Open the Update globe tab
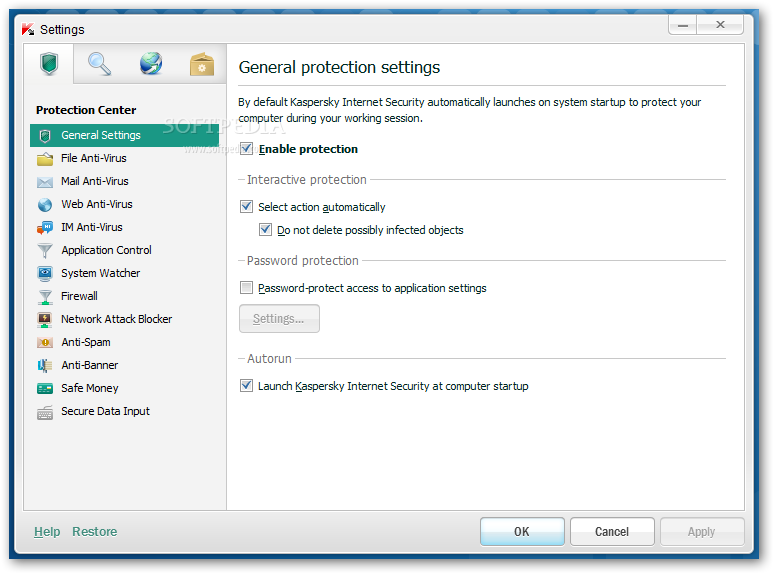Viewport: 774px width, 574px height. pos(151,64)
